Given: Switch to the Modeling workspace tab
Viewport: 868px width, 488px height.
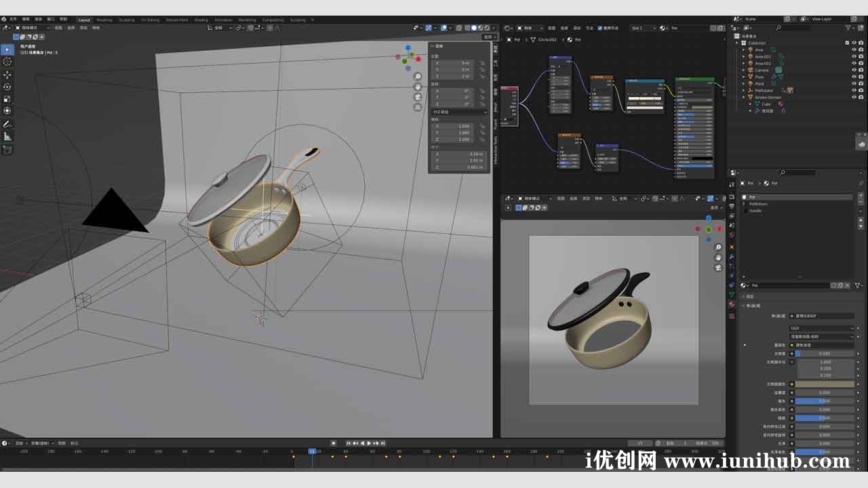Looking at the screenshot, I should [x=104, y=20].
